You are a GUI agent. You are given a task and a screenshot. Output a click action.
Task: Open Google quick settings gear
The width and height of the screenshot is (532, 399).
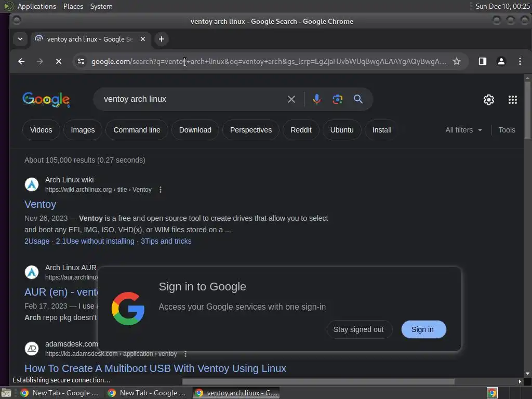488,100
